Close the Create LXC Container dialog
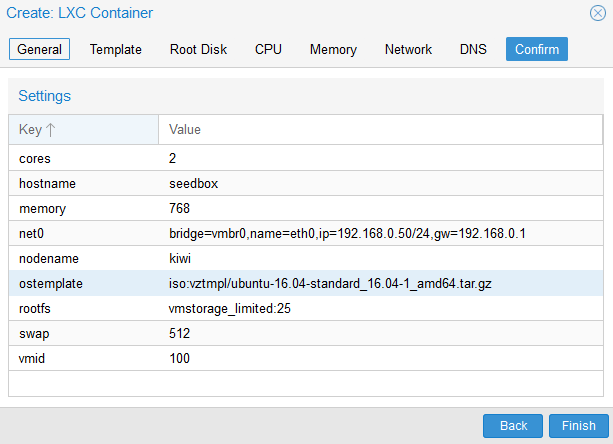 pos(597,13)
